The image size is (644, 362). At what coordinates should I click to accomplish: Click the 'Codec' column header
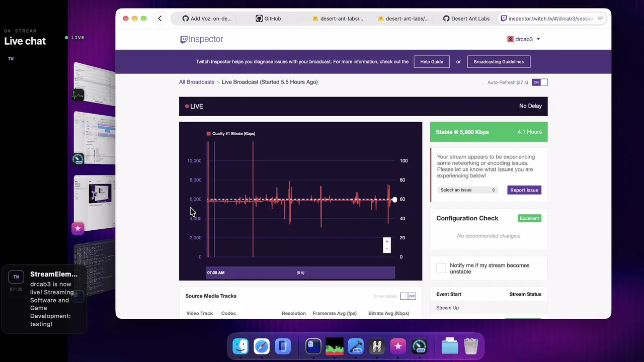click(228, 313)
